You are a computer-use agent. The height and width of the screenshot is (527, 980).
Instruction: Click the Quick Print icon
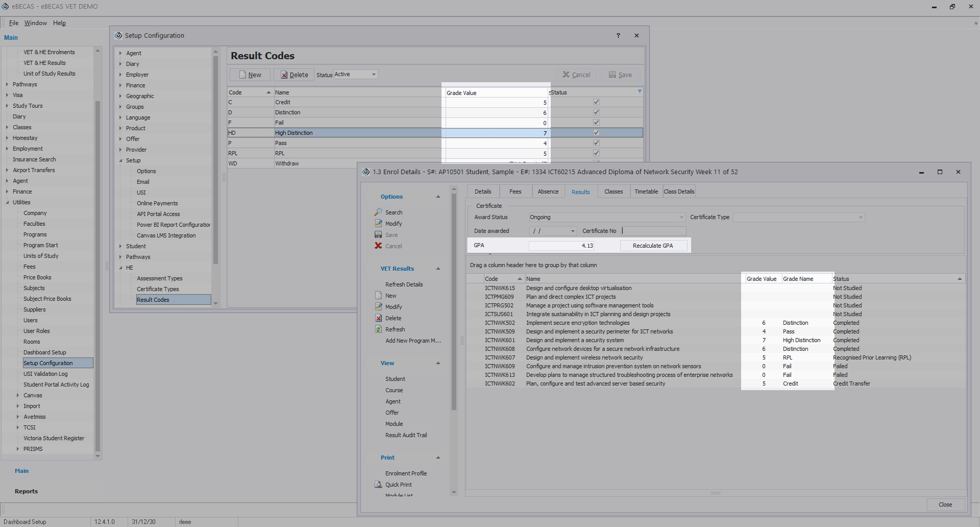click(x=378, y=484)
